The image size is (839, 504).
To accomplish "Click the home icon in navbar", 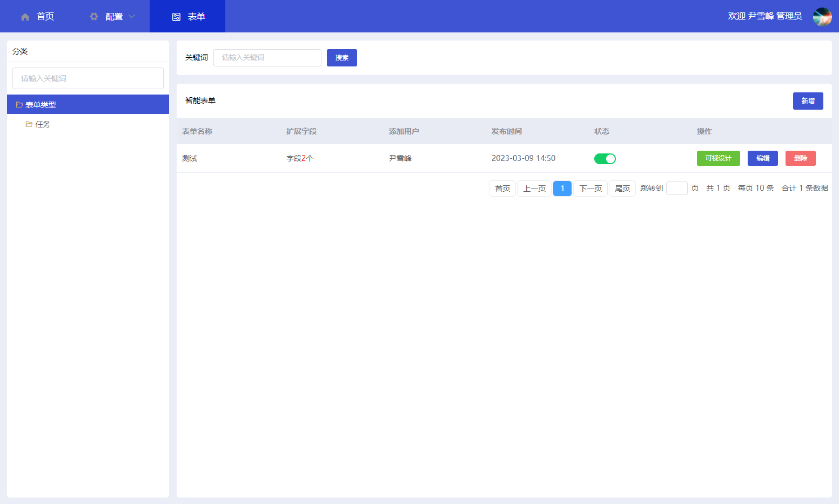I will 25,17.
